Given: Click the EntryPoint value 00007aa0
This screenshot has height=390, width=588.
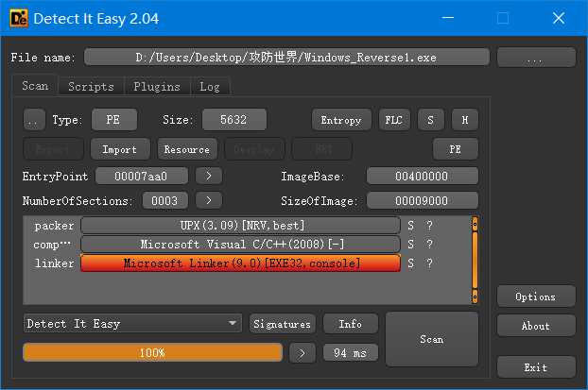Looking at the screenshot, I should pos(142,176).
